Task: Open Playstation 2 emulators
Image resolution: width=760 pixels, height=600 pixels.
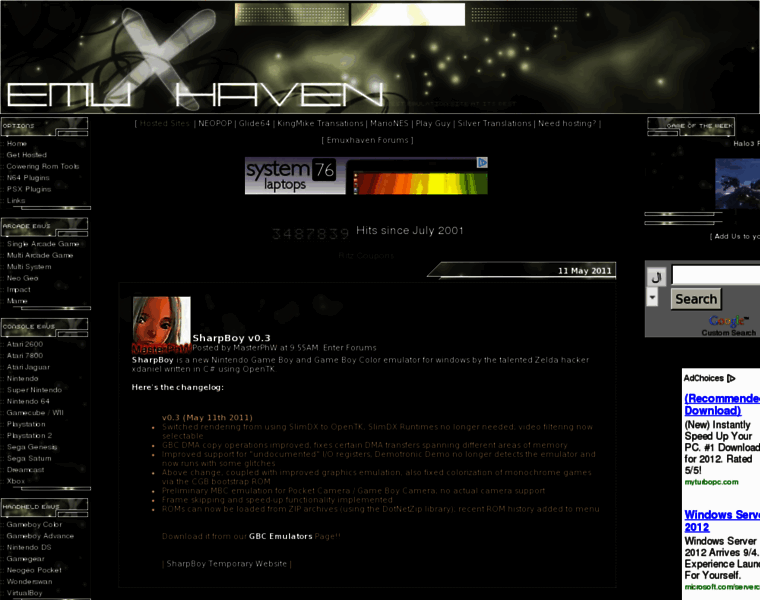Action: pyautogui.click(x=29, y=436)
